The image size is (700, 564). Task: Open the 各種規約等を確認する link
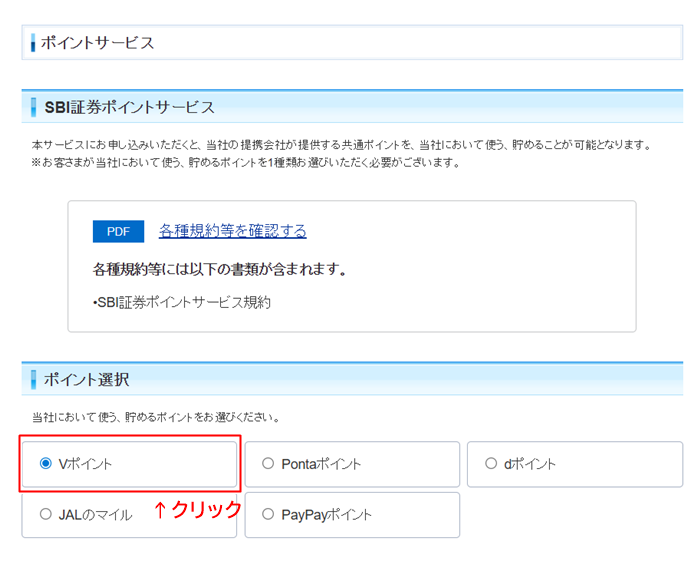232,231
